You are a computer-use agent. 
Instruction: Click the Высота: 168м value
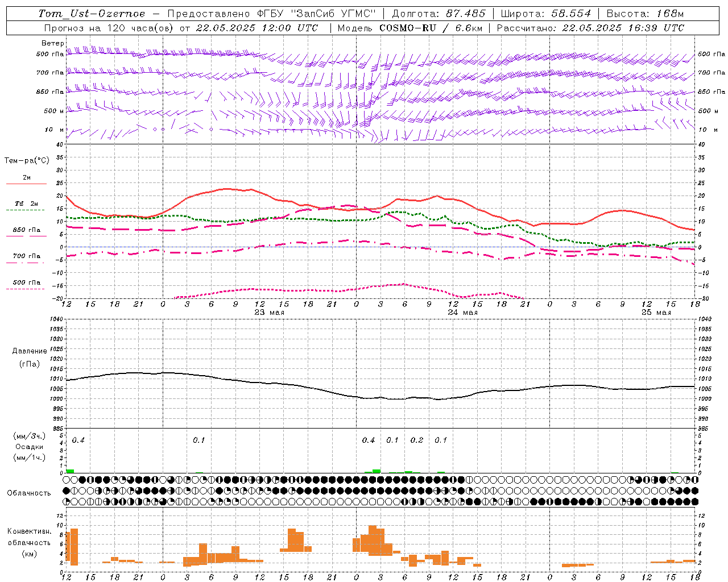[x=645, y=14]
